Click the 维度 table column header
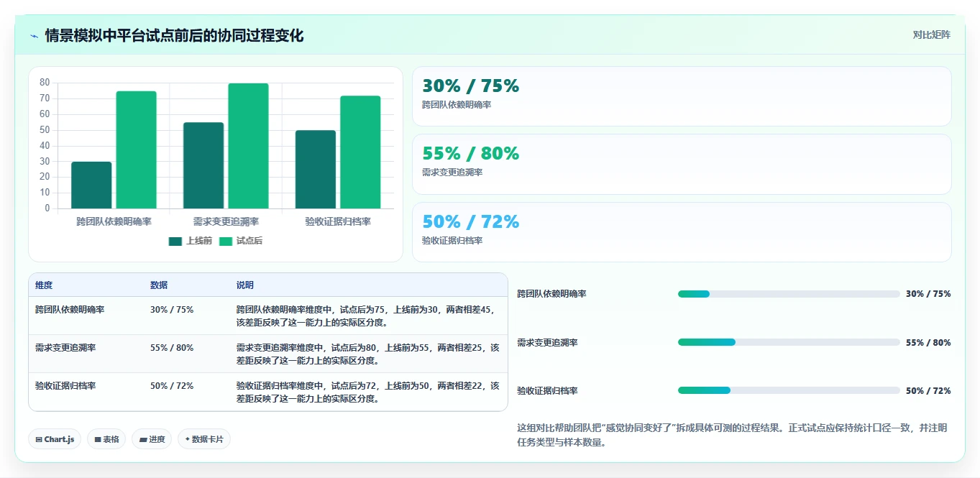Image resolution: width=980 pixels, height=478 pixels. 44,285
